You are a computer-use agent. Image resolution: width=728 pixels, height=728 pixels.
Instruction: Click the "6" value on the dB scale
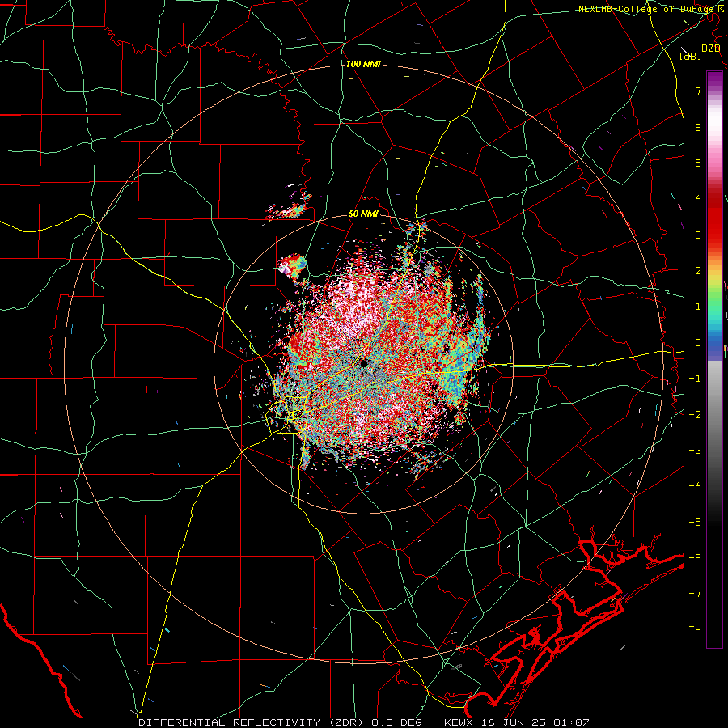698,127
